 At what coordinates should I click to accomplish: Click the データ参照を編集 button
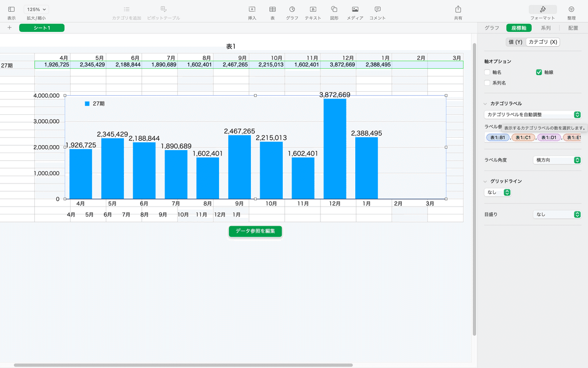(255, 231)
